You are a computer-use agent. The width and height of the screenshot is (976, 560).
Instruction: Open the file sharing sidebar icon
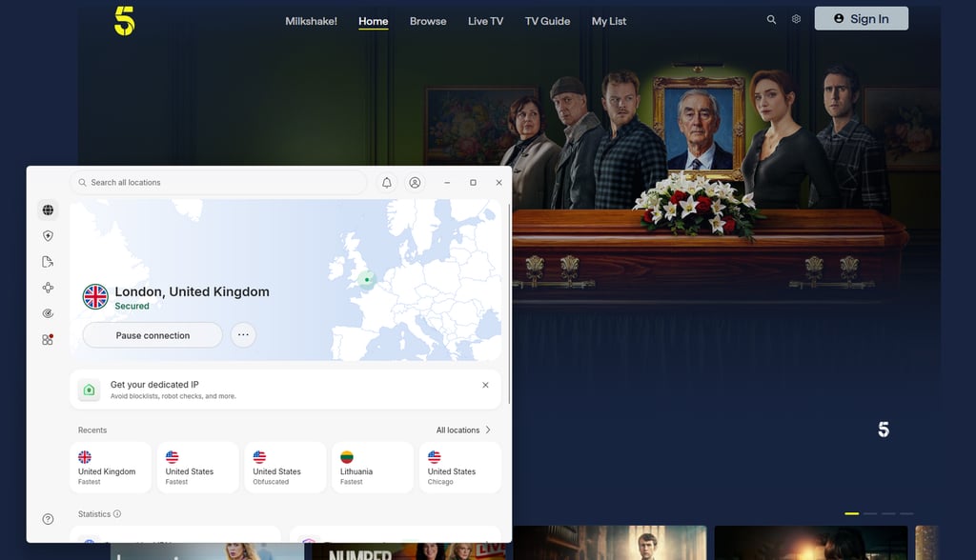48,262
